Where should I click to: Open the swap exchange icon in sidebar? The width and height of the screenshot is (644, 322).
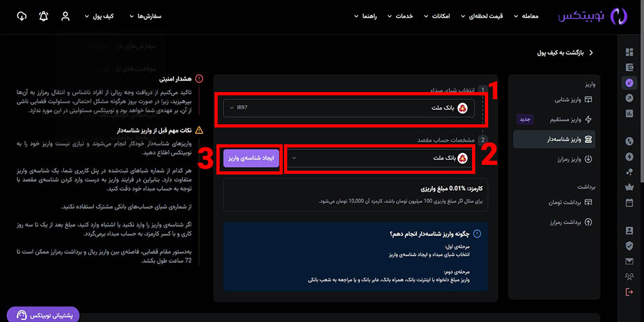click(x=629, y=141)
